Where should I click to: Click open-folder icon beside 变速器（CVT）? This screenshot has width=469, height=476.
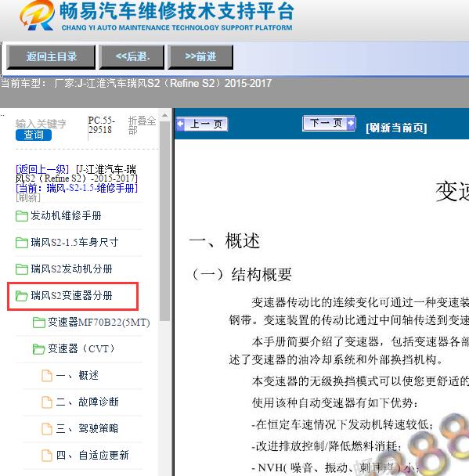pos(38,349)
